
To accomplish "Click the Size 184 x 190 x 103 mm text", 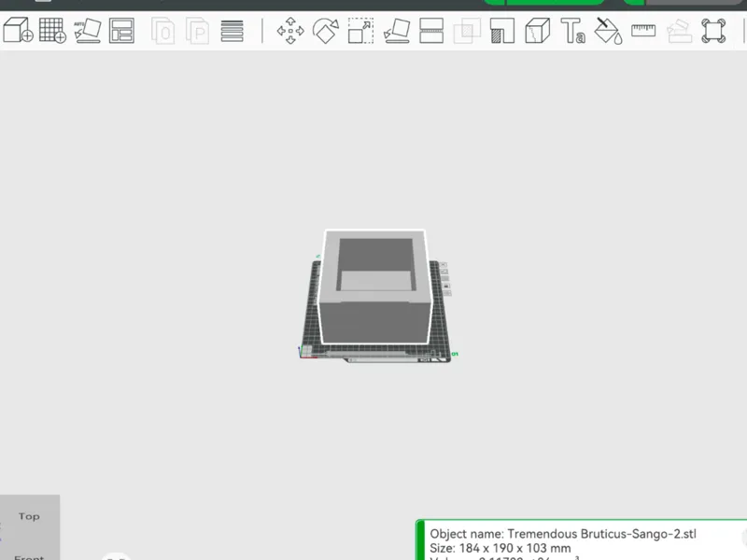I will point(500,548).
